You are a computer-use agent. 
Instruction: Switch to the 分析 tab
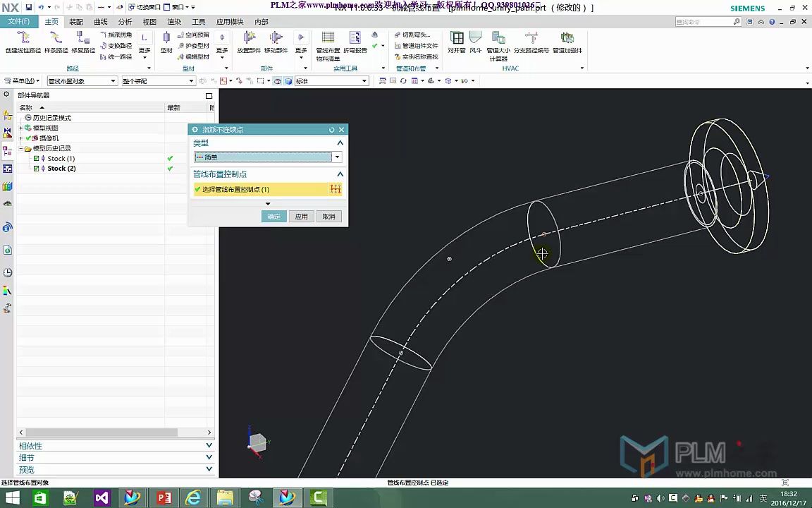pos(125,22)
